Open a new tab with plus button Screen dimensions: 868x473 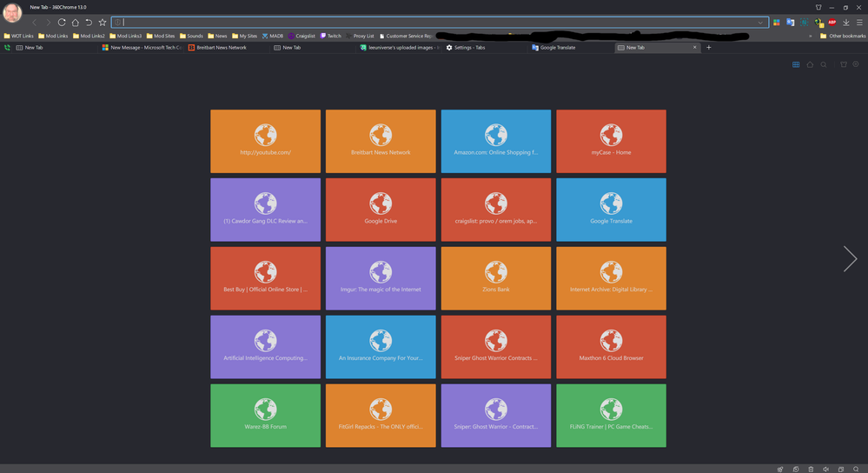coord(709,48)
